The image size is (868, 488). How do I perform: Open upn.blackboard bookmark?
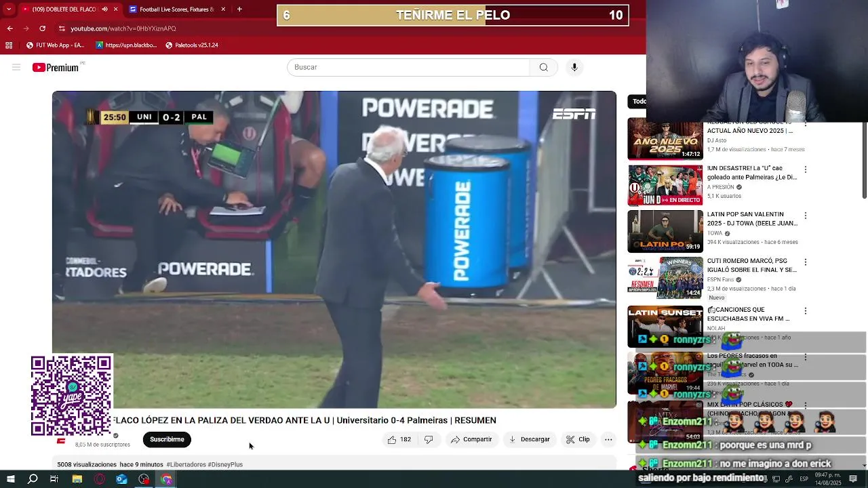pos(125,45)
